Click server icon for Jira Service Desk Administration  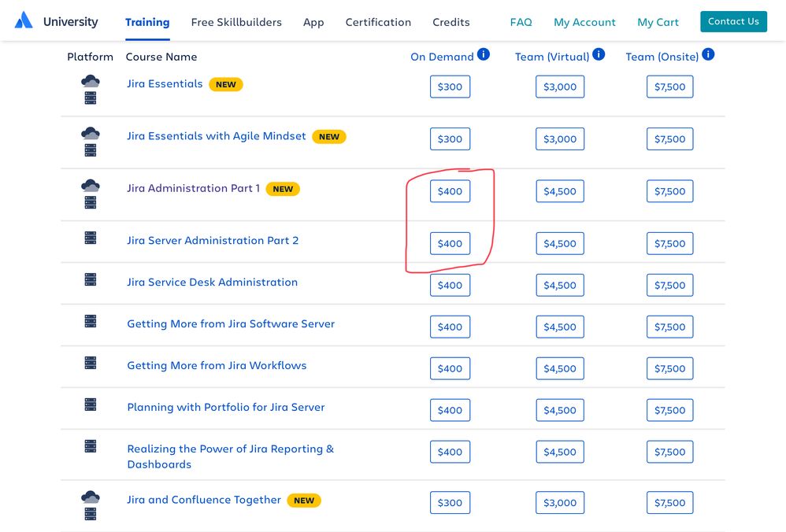click(91, 279)
